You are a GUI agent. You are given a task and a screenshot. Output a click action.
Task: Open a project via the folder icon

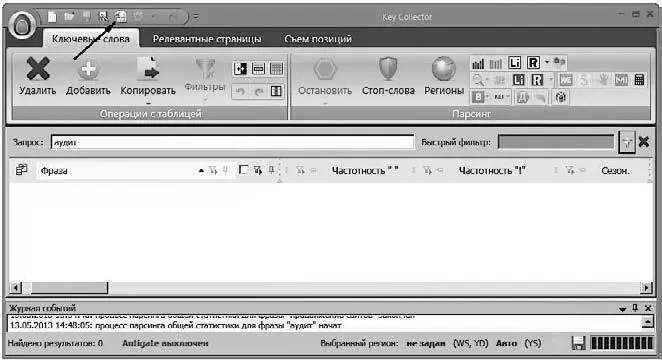coord(69,17)
